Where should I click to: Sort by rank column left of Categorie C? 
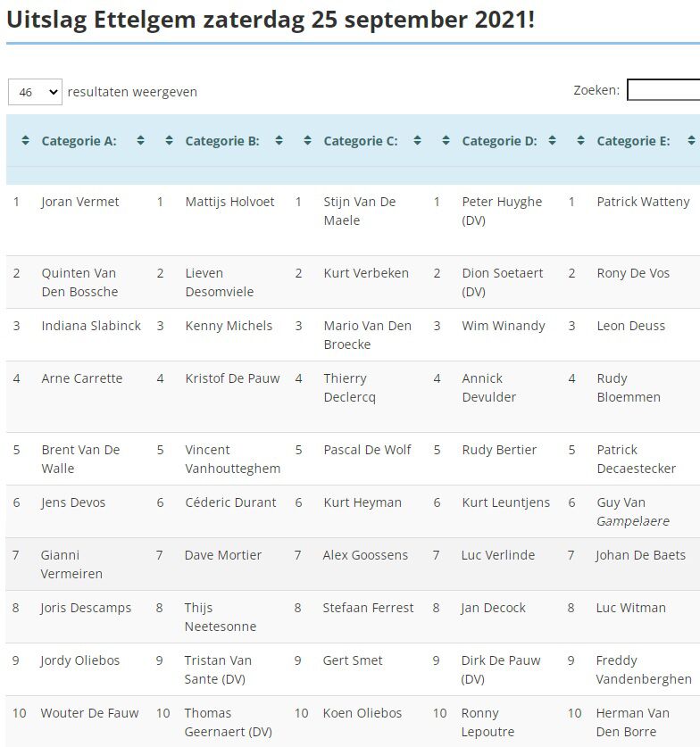tap(308, 140)
